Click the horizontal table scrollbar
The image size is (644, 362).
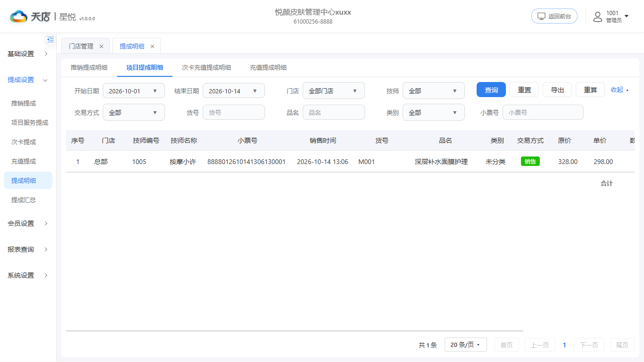point(295,331)
